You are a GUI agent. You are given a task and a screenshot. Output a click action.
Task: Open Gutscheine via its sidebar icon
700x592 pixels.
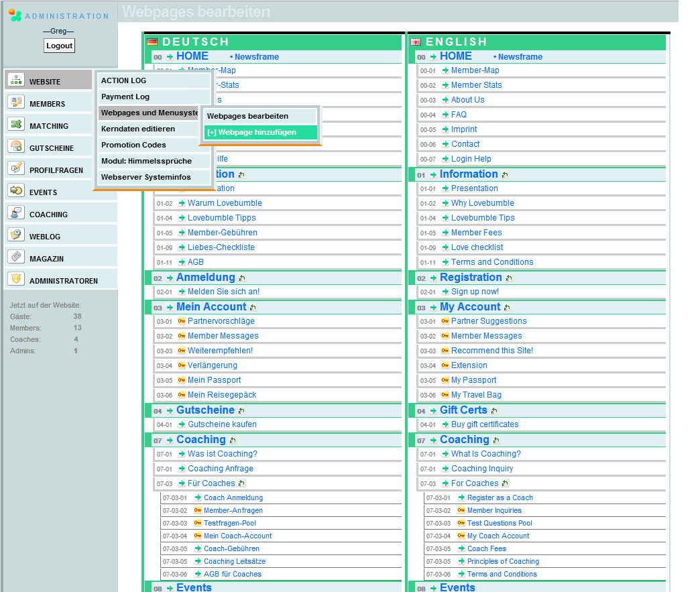tap(16, 147)
